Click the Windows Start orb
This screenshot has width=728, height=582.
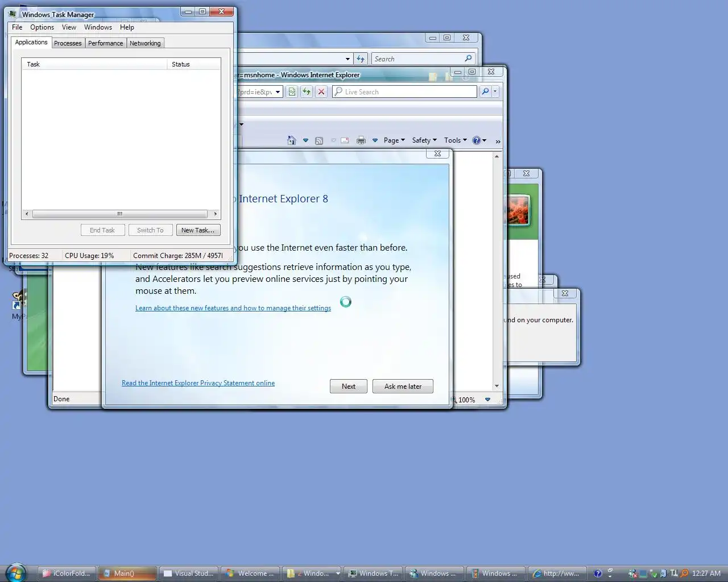(x=16, y=573)
